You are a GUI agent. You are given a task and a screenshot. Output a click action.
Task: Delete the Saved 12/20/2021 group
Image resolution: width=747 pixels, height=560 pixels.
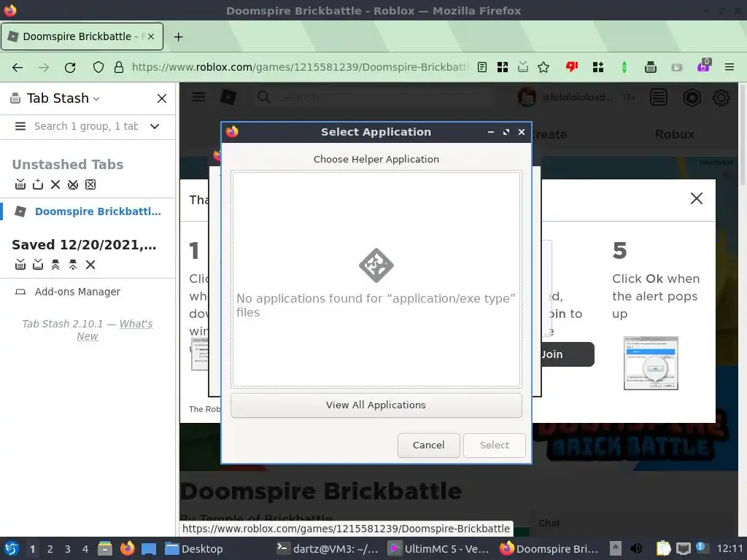pos(90,264)
